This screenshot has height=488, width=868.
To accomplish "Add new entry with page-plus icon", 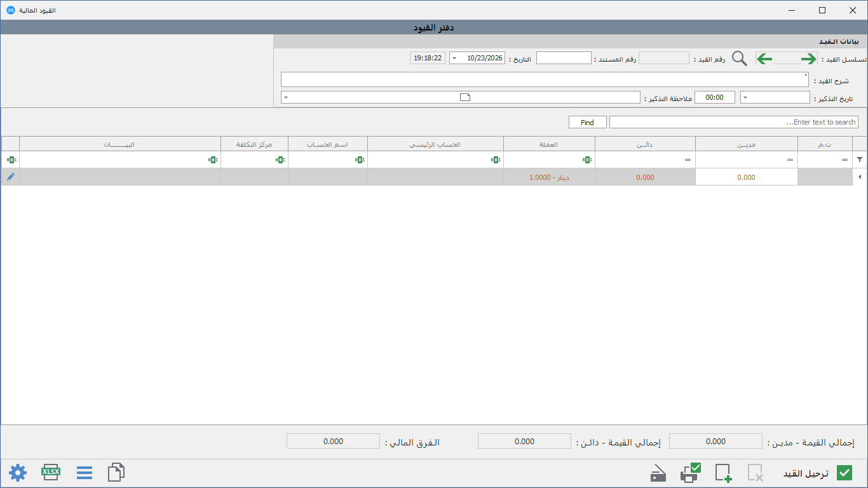I will pyautogui.click(x=723, y=473).
